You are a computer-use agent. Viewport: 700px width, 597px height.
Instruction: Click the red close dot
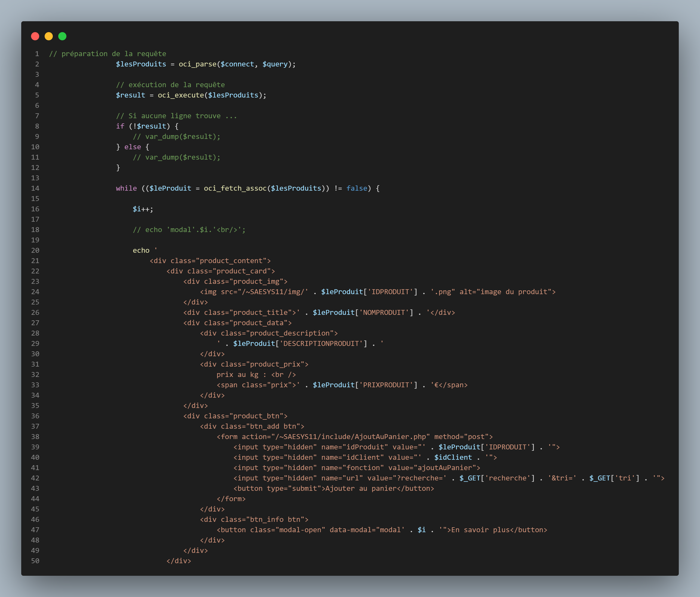coord(35,36)
